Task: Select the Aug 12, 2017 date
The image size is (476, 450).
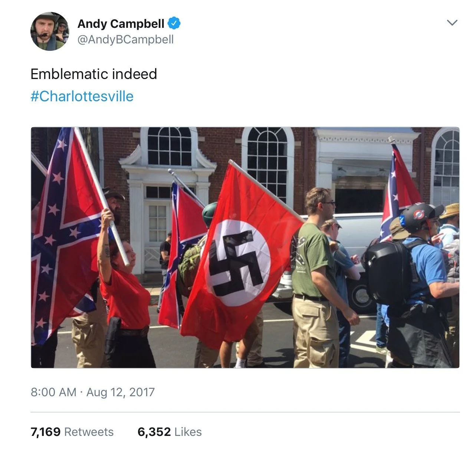Action: tap(121, 392)
